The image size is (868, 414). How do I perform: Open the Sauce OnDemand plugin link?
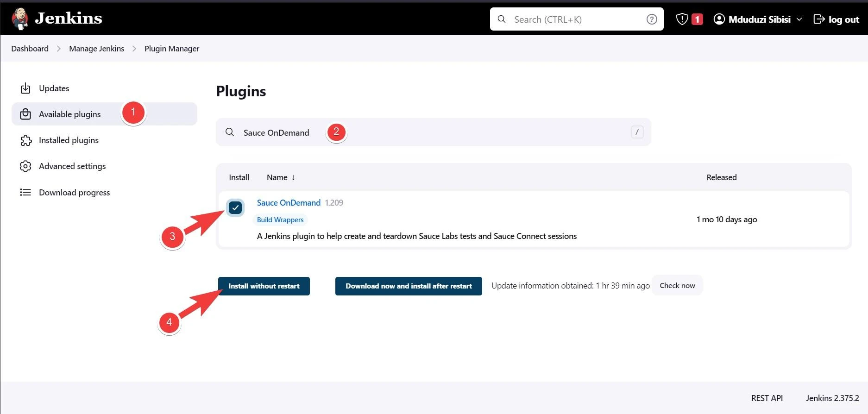[x=289, y=202]
